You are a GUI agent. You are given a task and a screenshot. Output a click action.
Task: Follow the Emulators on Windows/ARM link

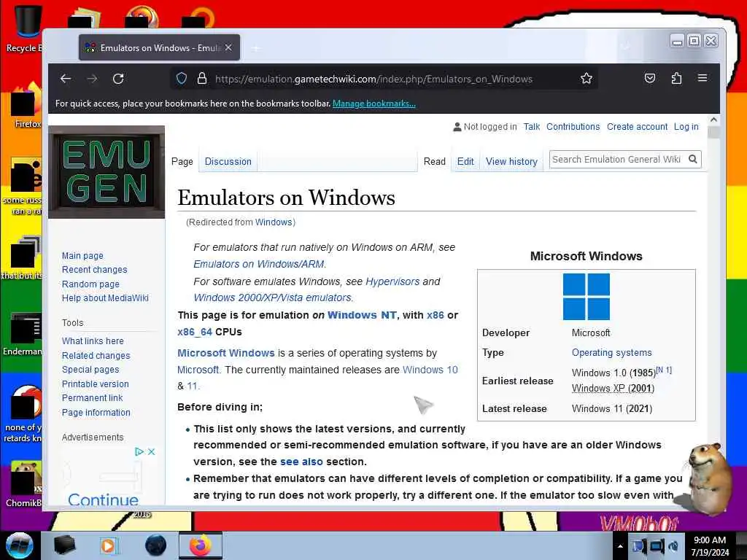[259, 264]
